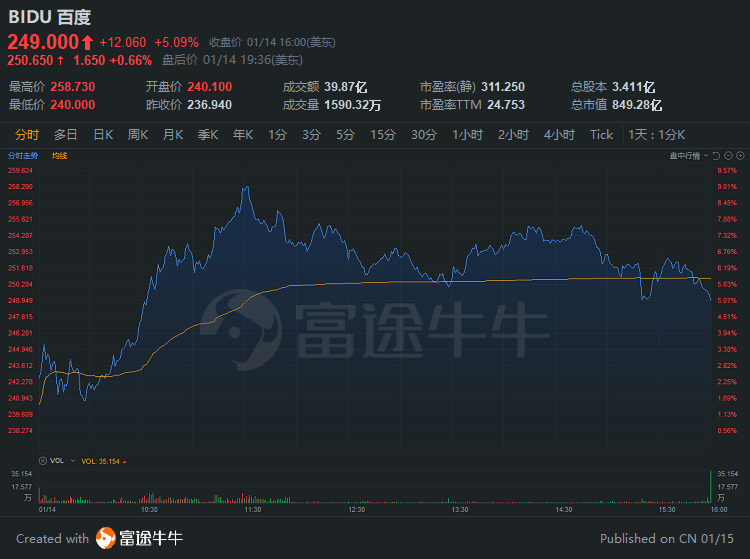The width and height of the screenshot is (750, 559).
Task: Click the +12.060 price change
Action: (x=122, y=43)
